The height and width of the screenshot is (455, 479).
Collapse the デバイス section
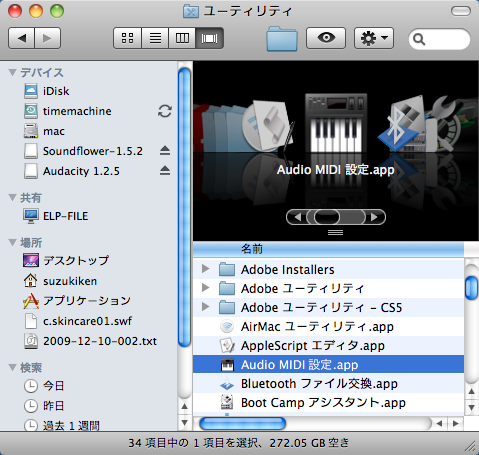tap(13, 72)
